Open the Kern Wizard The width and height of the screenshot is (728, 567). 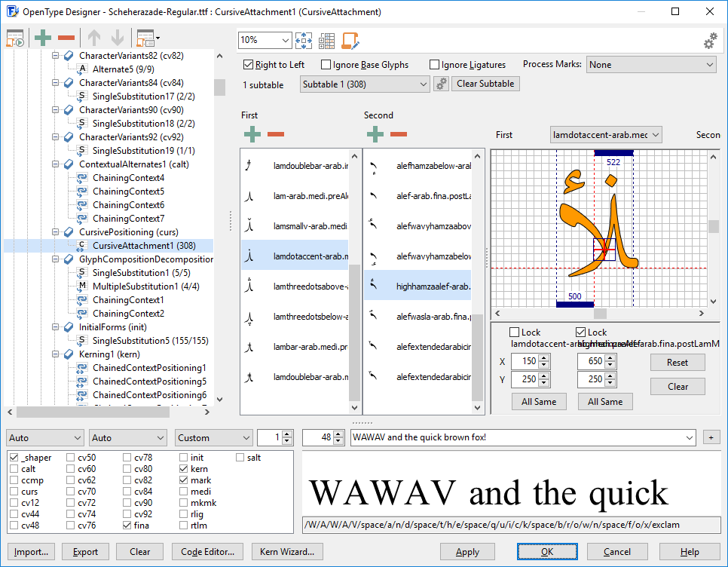[287, 552]
